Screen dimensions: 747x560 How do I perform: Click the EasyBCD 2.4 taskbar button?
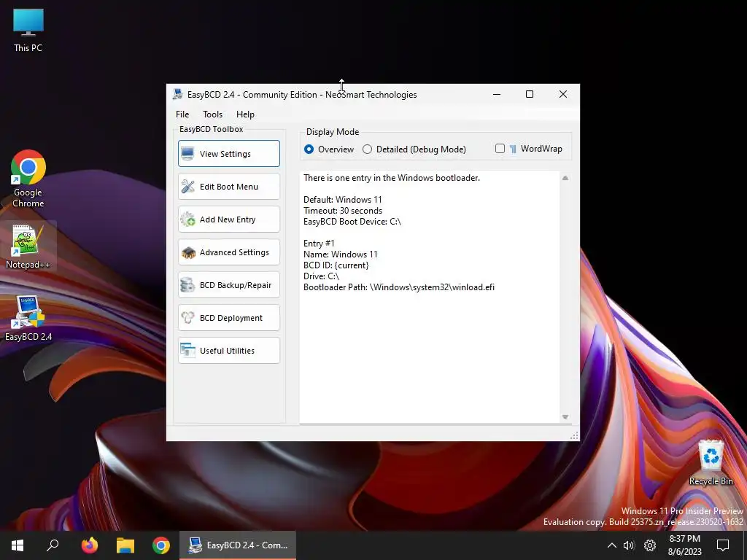point(238,545)
